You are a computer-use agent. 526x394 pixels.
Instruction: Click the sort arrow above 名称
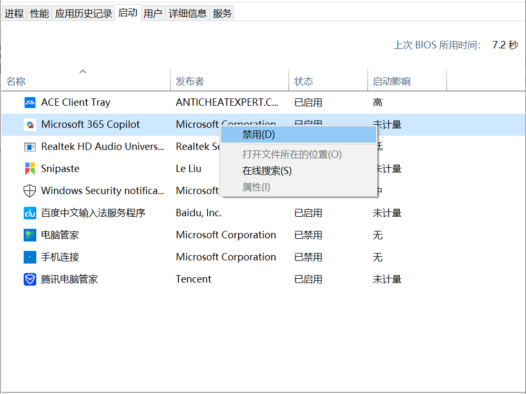[83, 71]
